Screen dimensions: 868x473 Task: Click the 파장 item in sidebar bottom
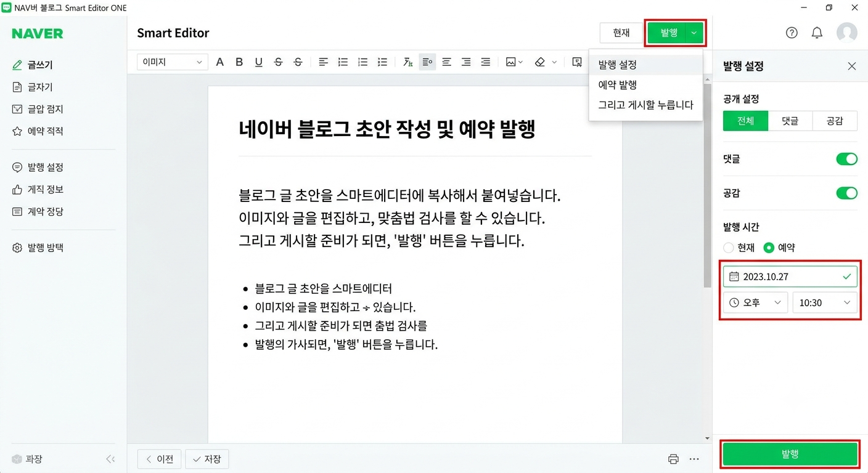tap(27, 459)
